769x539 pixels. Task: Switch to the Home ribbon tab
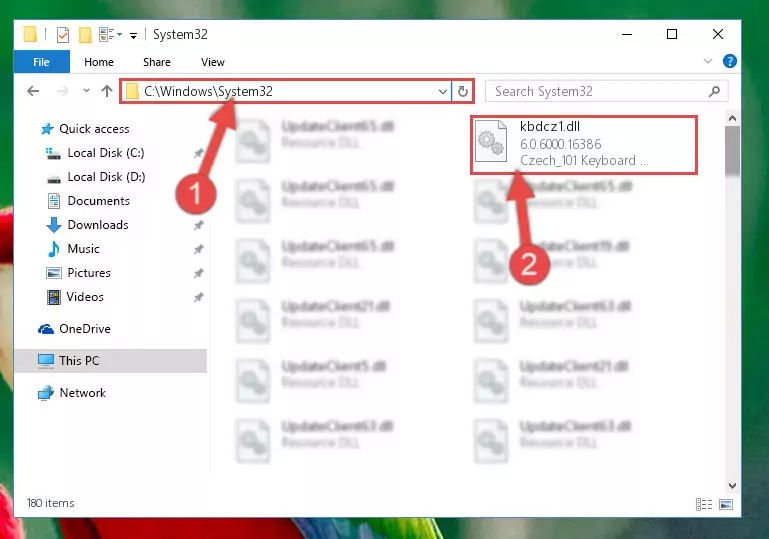pyautogui.click(x=99, y=62)
